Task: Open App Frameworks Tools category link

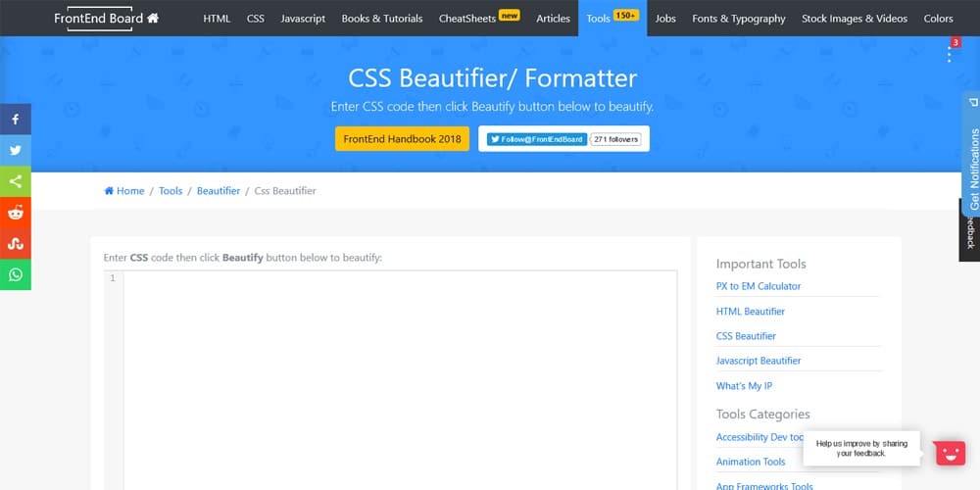Action: coord(764,486)
